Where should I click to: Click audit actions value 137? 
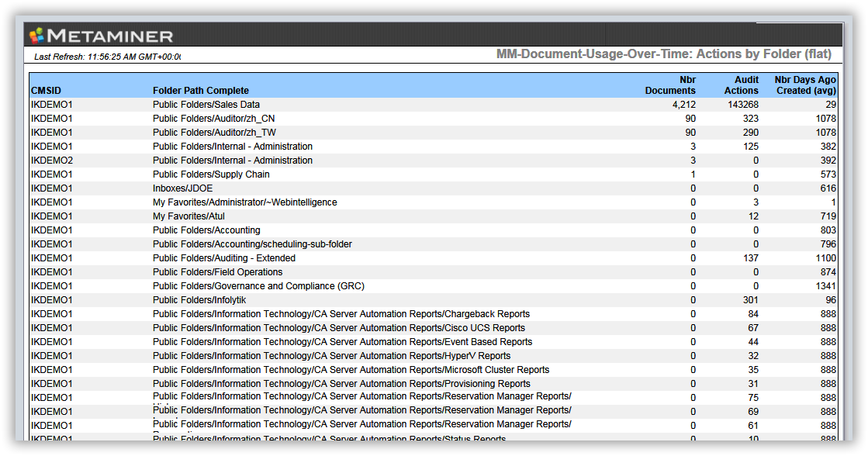(x=751, y=258)
